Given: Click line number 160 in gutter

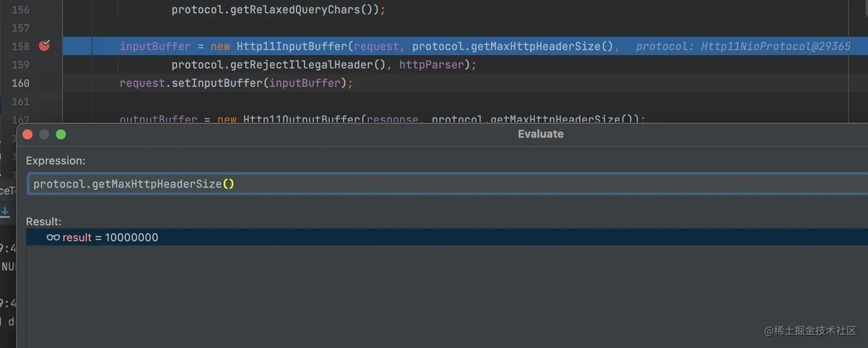Looking at the screenshot, I should coord(21,83).
